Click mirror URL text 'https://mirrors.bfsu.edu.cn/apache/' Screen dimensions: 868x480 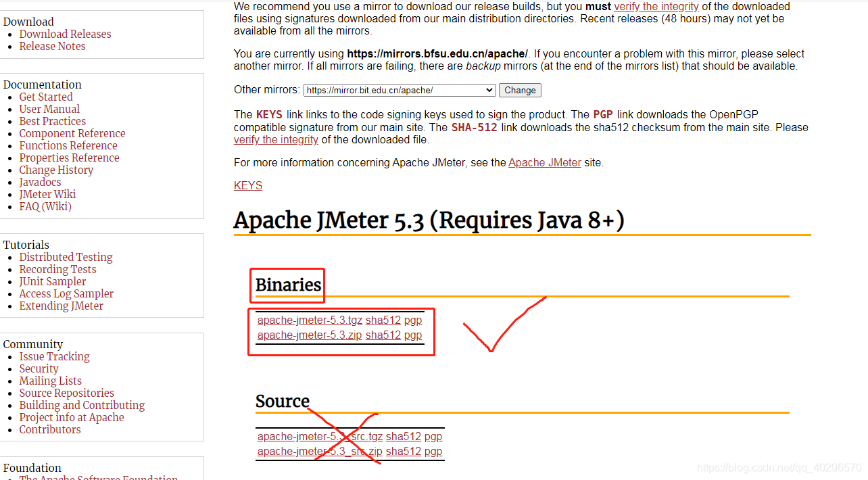coord(437,53)
